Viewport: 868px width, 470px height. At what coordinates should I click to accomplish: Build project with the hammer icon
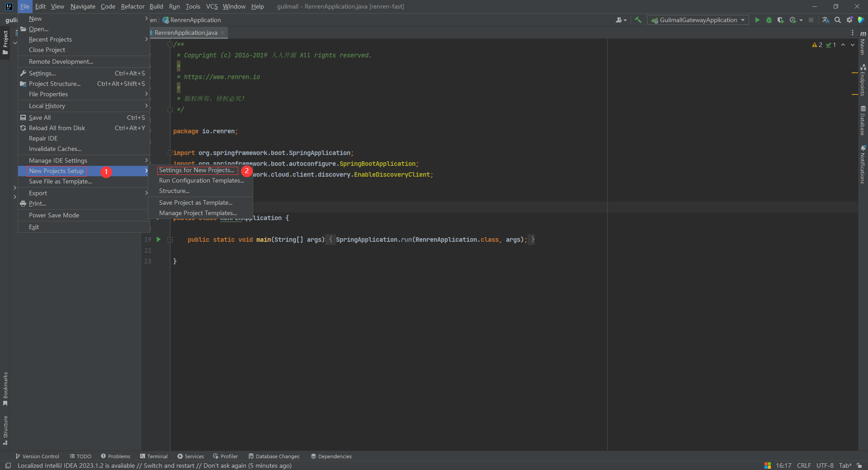(x=638, y=20)
